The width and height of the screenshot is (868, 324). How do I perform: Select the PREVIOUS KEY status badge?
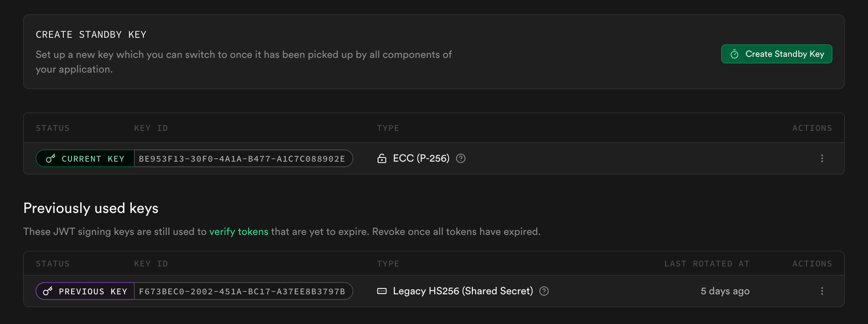coord(84,291)
